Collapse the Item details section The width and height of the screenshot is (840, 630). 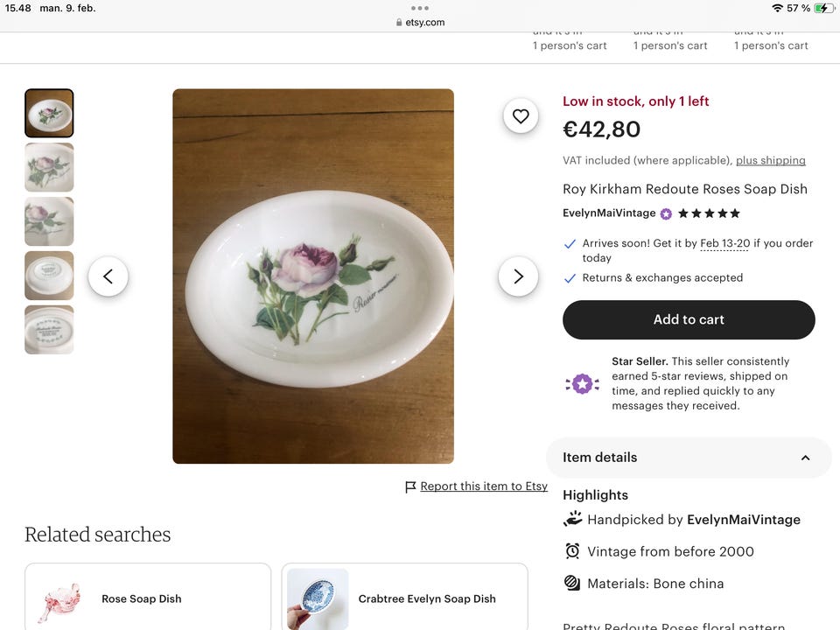(805, 458)
